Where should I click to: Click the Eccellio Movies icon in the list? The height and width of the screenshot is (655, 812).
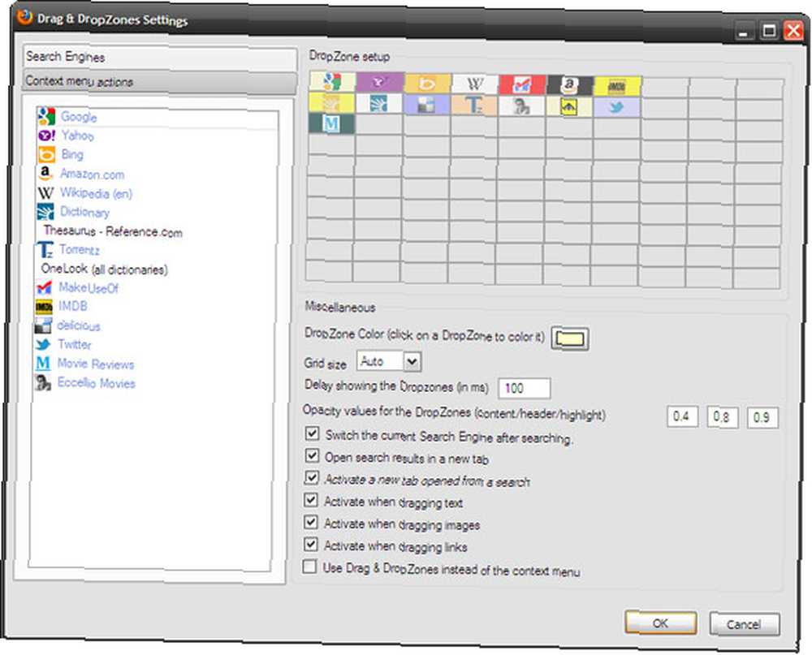pos(42,382)
